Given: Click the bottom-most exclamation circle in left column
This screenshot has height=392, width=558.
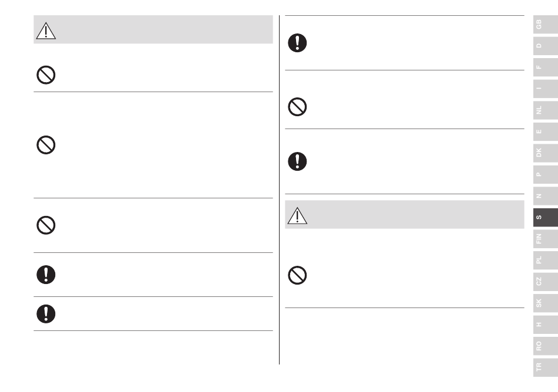Looking at the screenshot, I should pyautogui.click(x=46, y=314).
